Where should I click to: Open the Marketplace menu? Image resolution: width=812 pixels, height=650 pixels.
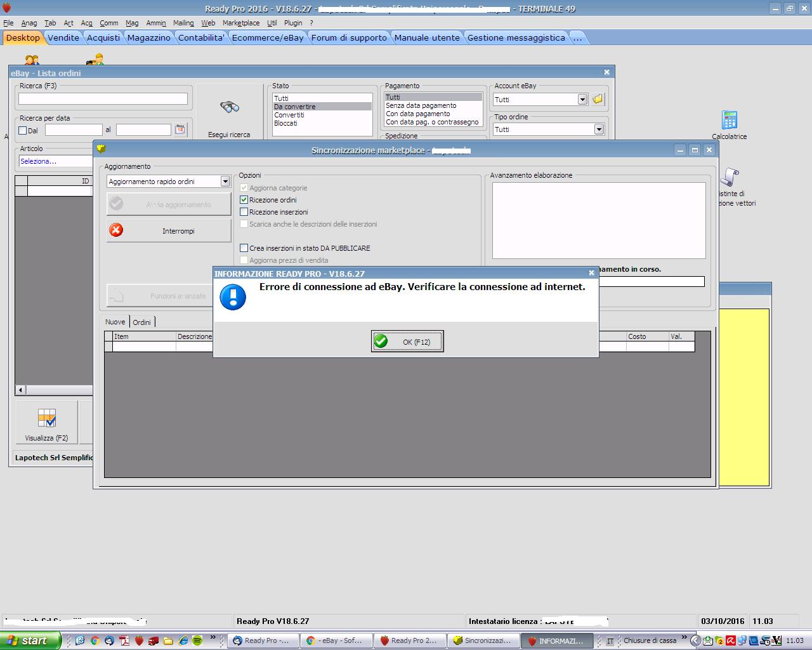tap(241, 23)
